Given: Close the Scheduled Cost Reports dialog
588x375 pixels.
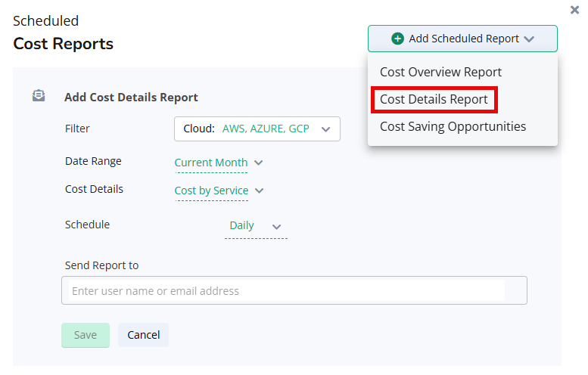Looking at the screenshot, I should (x=574, y=10).
